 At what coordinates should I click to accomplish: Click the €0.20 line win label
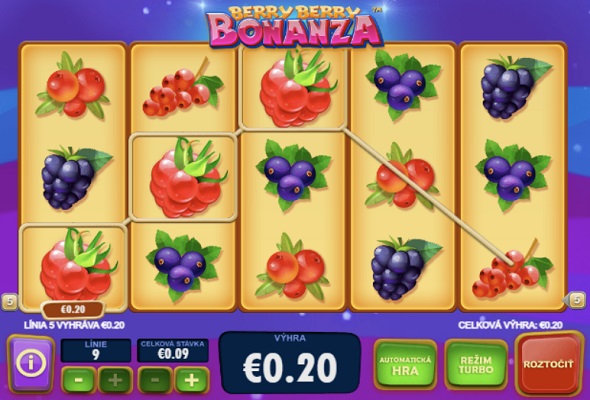tap(73, 309)
